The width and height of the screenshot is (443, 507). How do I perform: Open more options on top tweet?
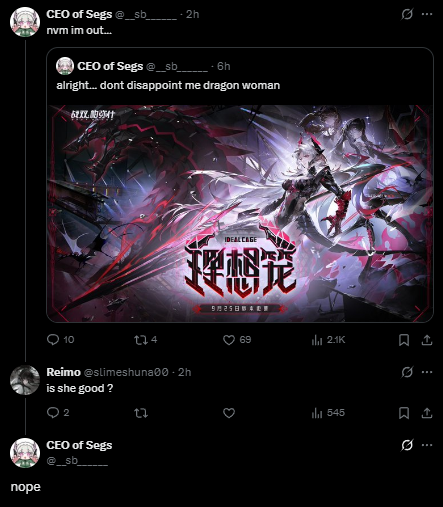coord(427,14)
